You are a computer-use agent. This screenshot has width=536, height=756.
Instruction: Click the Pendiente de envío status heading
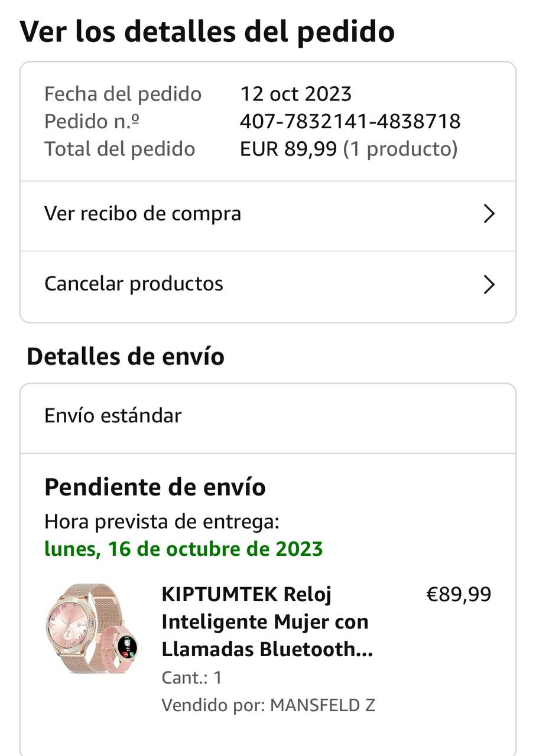coord(155,487)
